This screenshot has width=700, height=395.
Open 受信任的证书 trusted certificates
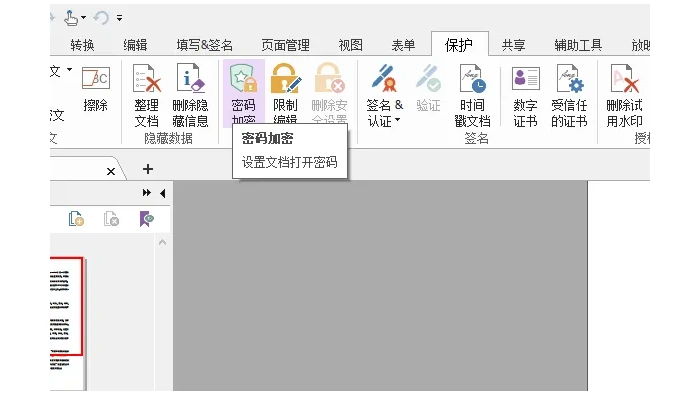(x=569, y=96)
